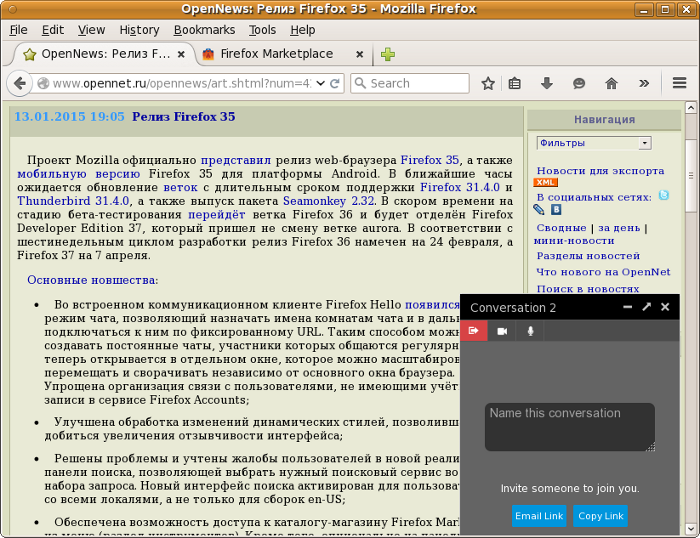700x538 pixels.
Task: Open the search engine dropdown in search box
Action: pyautogui.click(x=360, y=83)
